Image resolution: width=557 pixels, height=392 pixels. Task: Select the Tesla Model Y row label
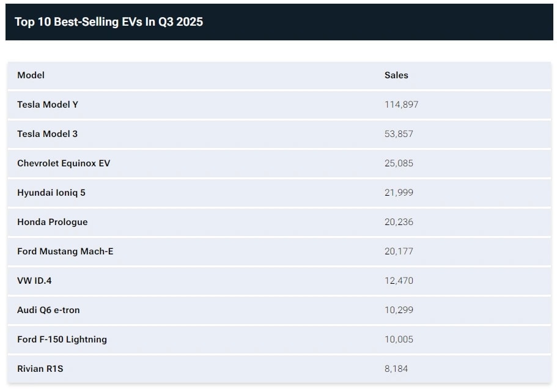[x=48, y=105]
